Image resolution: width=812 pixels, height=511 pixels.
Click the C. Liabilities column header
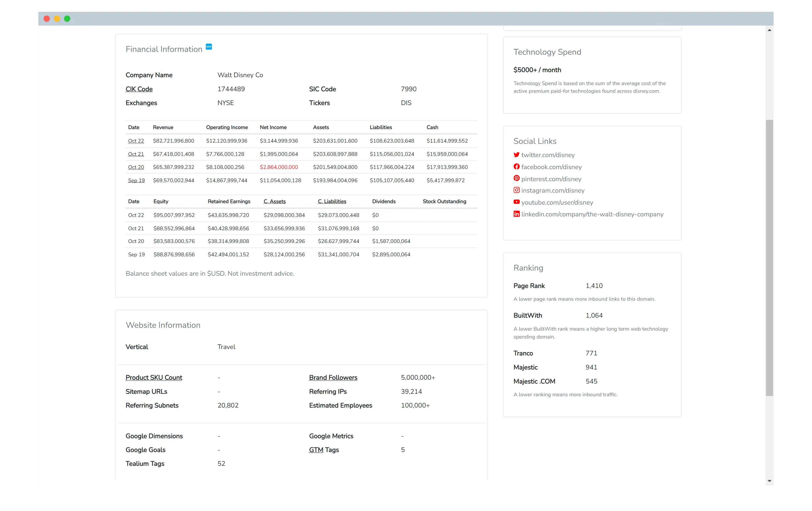tap(332, 202)
